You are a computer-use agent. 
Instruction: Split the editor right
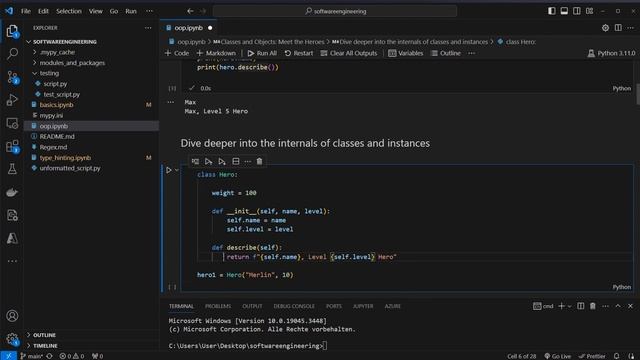[618, 28]
